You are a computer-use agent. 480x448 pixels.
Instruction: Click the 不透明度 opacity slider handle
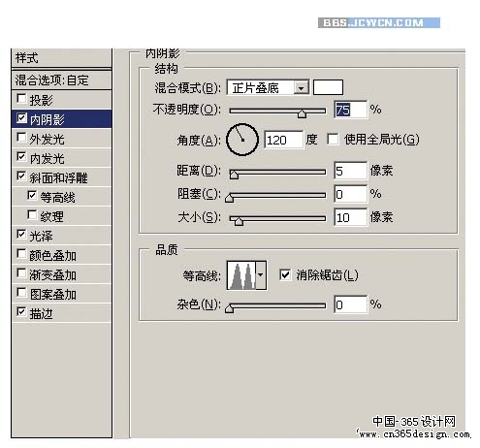pyautogui.click(x=302, y=113)
